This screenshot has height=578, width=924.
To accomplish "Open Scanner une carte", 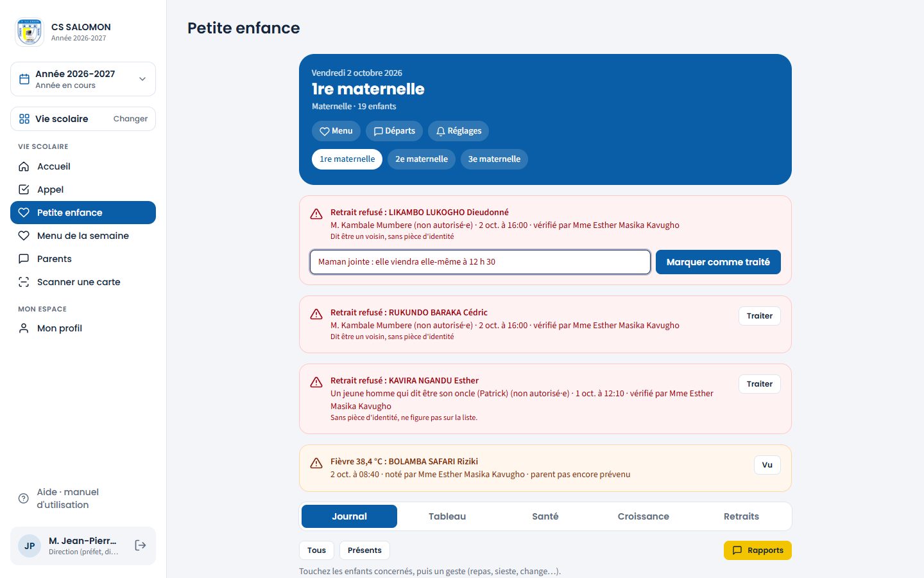I will 83,282.
